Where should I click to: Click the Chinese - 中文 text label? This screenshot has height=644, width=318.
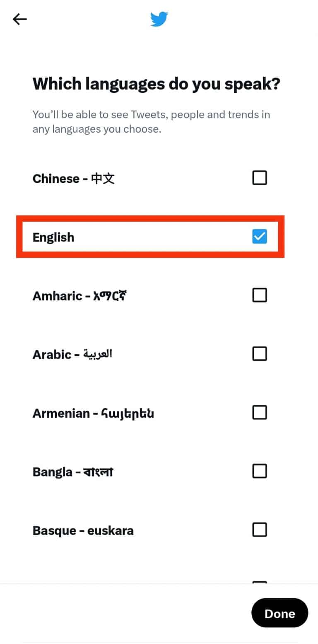point(73,178)
